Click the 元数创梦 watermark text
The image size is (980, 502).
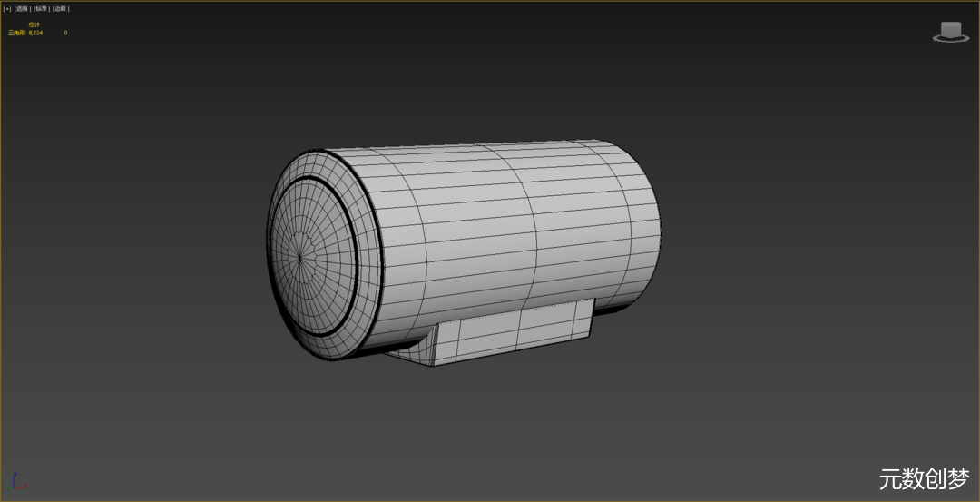(x=924, y=478)
